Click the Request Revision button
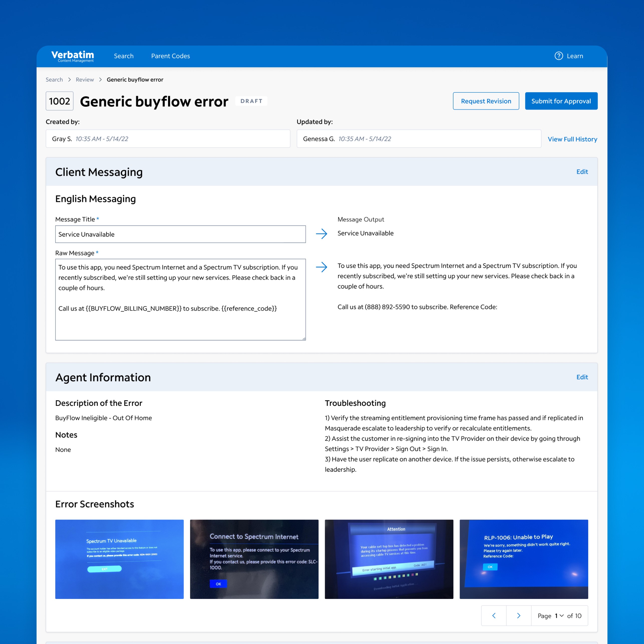The image size is (644, 644). [486, 101]
